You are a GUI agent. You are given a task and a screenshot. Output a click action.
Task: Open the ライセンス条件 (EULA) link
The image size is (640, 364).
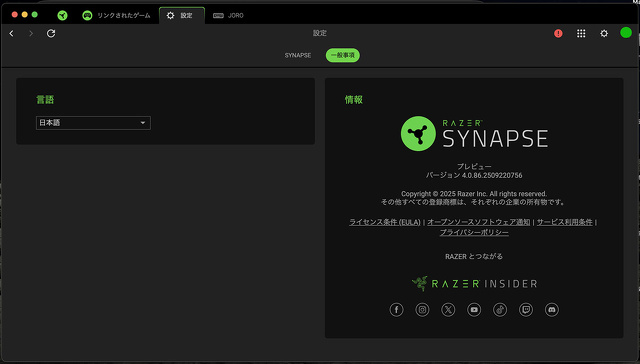(x=384, y=222)
